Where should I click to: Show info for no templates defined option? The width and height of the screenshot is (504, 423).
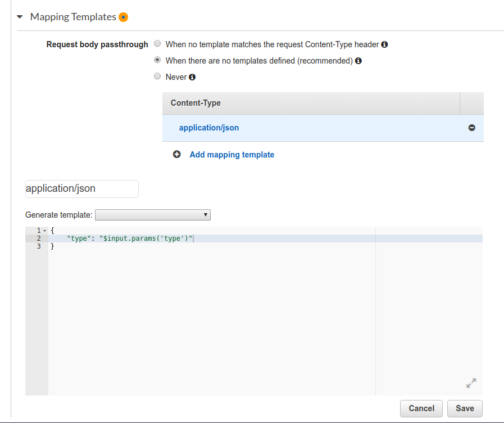(x=358, y=61)
